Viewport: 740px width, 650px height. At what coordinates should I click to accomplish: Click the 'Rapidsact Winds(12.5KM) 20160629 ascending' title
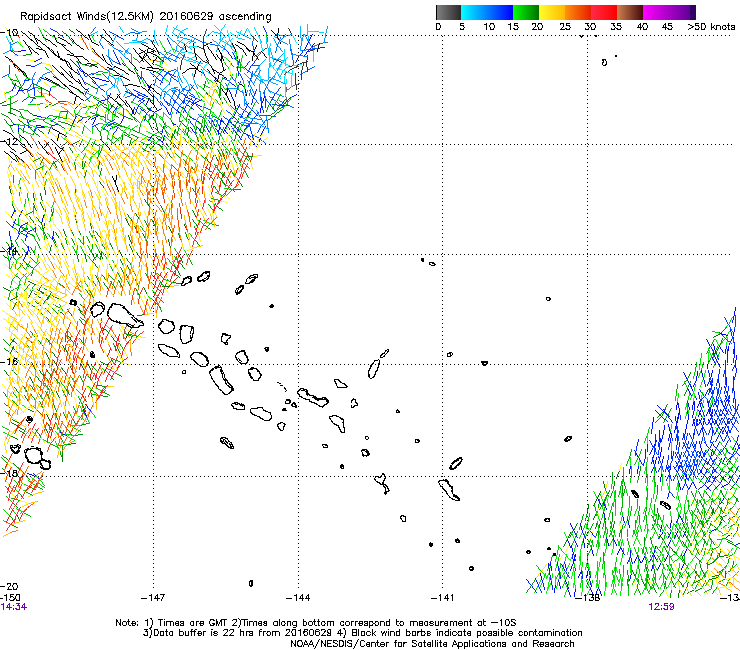tap(146, 17)
